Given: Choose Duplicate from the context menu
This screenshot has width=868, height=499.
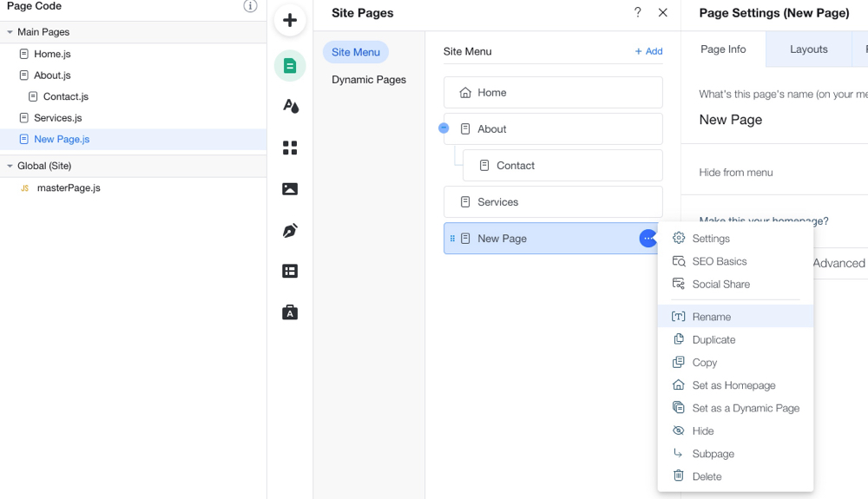Looking at the screenshot, I should [735, 339].
